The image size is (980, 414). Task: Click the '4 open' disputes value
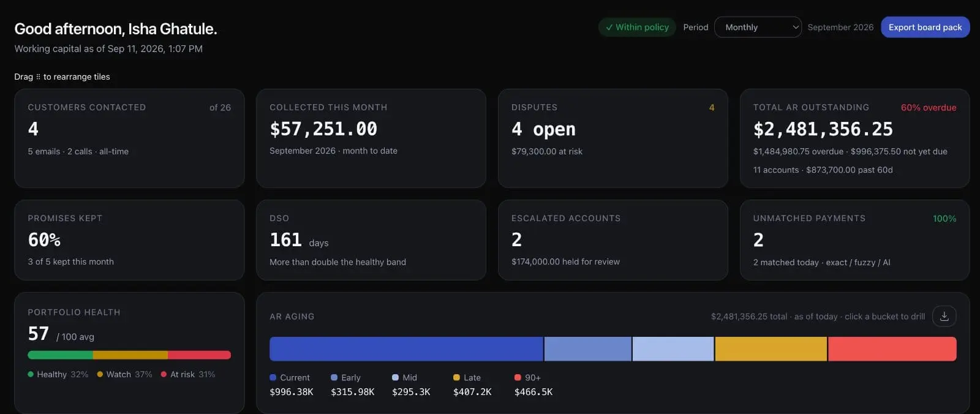[543, 129]
